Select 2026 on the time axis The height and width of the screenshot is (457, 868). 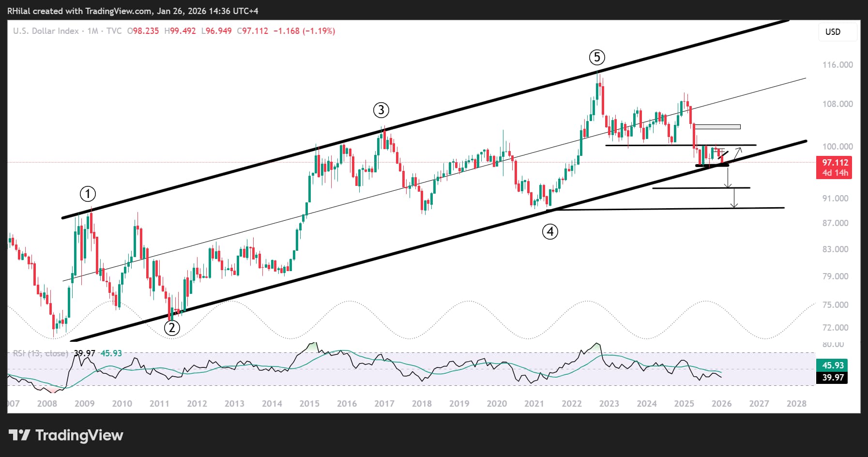click(721, 403)
